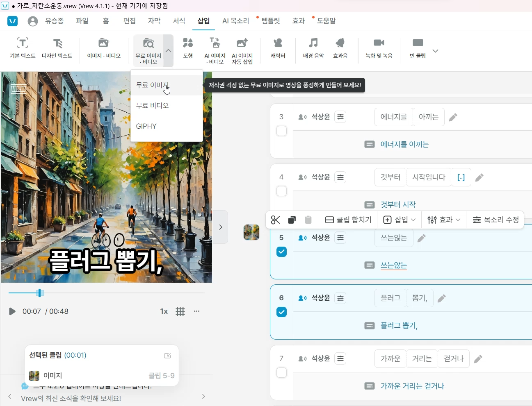Show the previous news notice
The height and width of the screenshot is (406, 532).
pyautogui.click(x=10, y=397)
